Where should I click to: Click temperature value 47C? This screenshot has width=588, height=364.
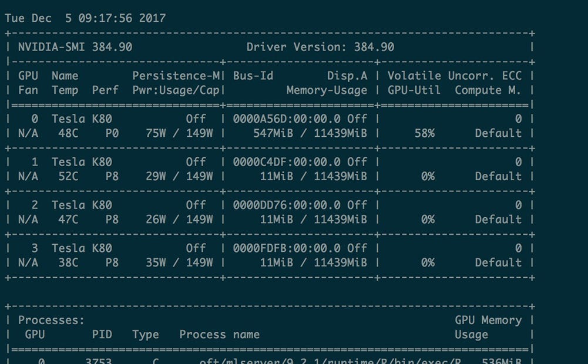point(68,220)
